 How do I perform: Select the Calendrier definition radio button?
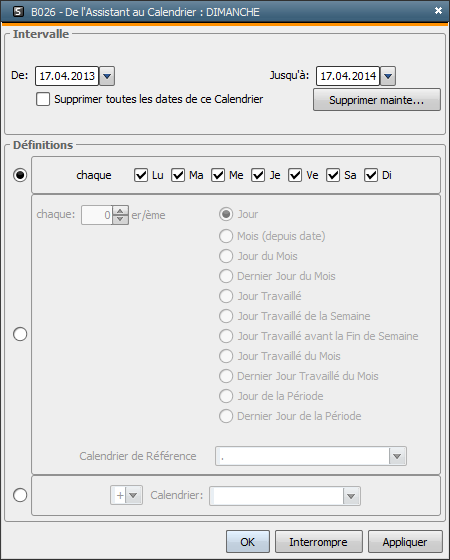pyautogui.click(x=20, y=495)
